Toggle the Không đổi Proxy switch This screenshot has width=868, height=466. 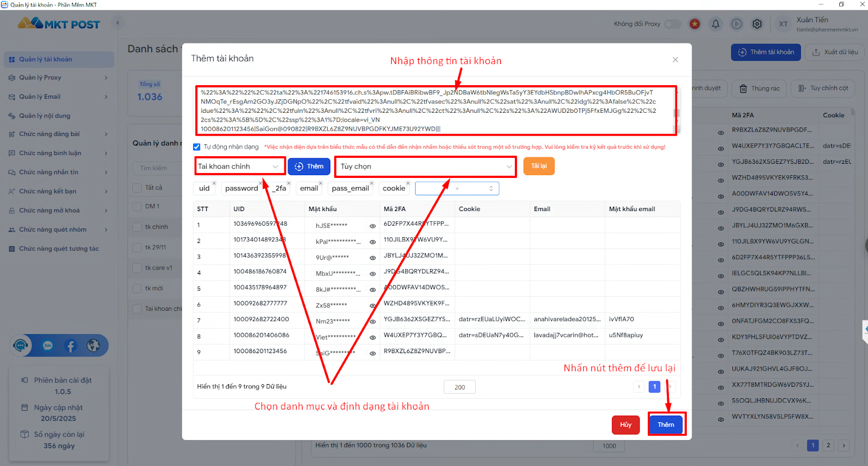pos(673,24)
